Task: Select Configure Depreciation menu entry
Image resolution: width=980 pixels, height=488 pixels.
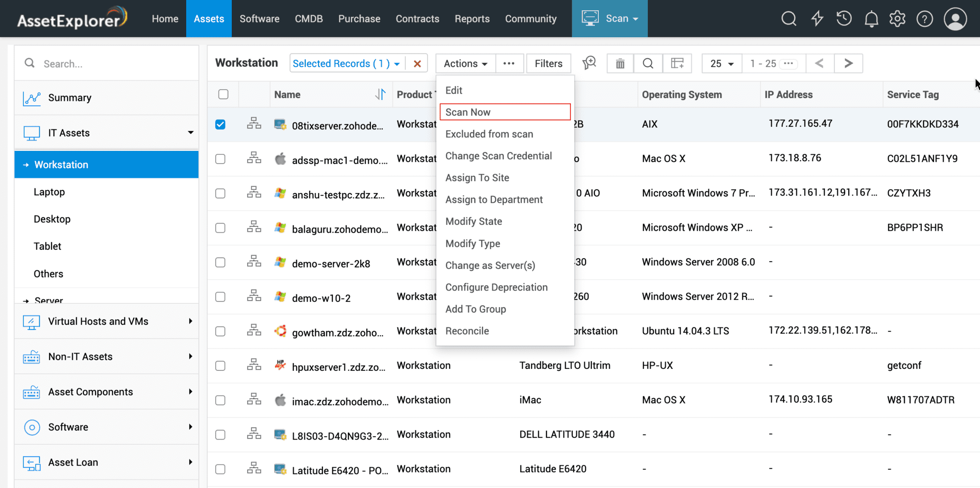Action: (x=496, y=287)
